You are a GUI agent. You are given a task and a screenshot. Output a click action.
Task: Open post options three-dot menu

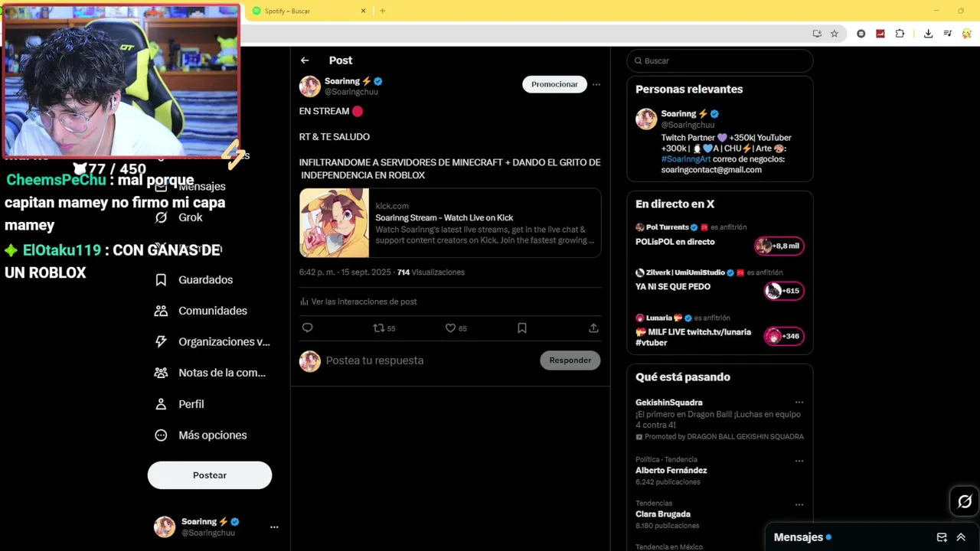coord(596,84)
